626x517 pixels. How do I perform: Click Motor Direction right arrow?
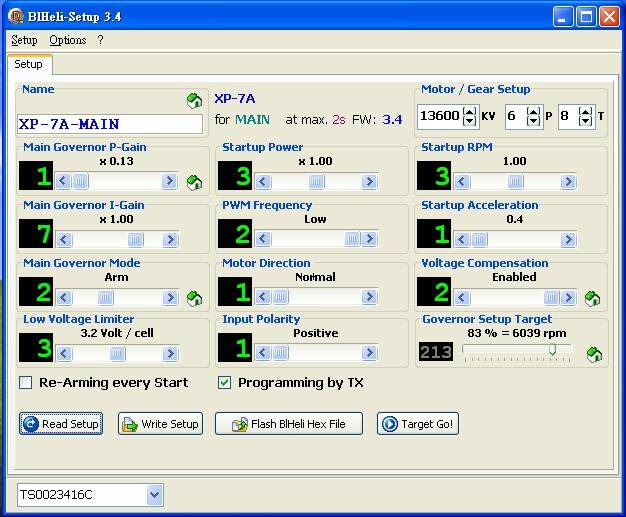[369, 297]
